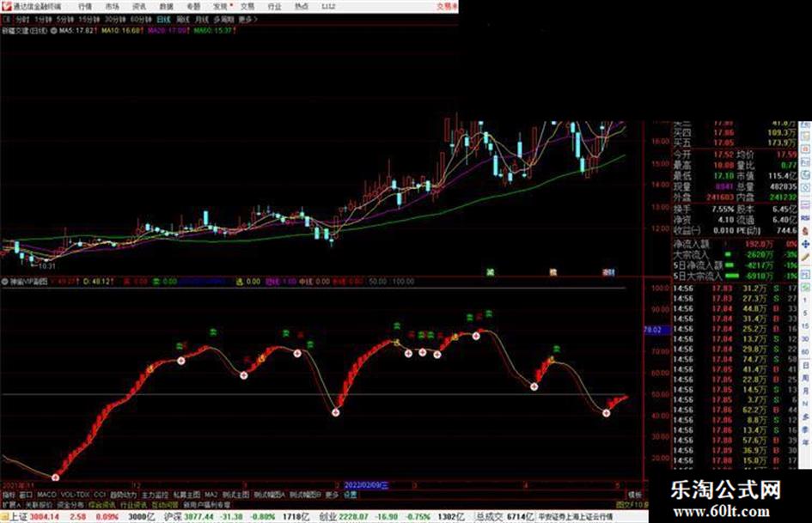Open the 指标 dropdown at bottom left
Viewport: 812px width, 523px height.
click(x=9, y=495)
